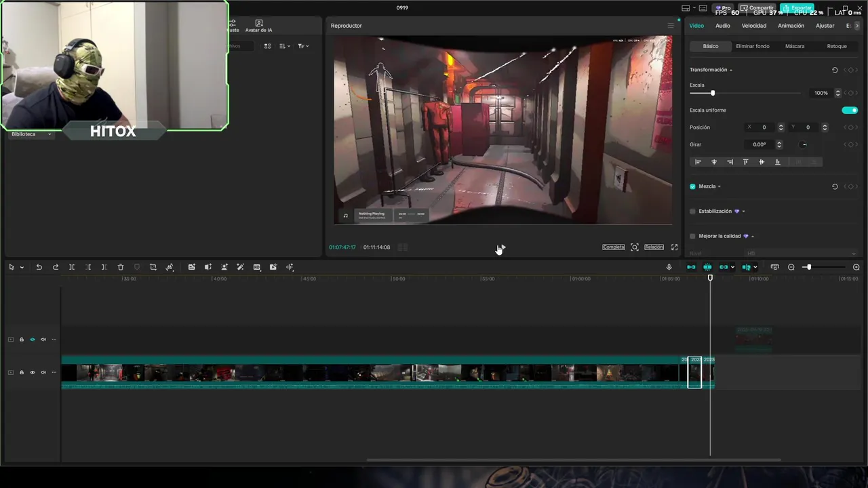Click the timeline zoom slider handle
The image size is (868, 488).
[808, 267]
